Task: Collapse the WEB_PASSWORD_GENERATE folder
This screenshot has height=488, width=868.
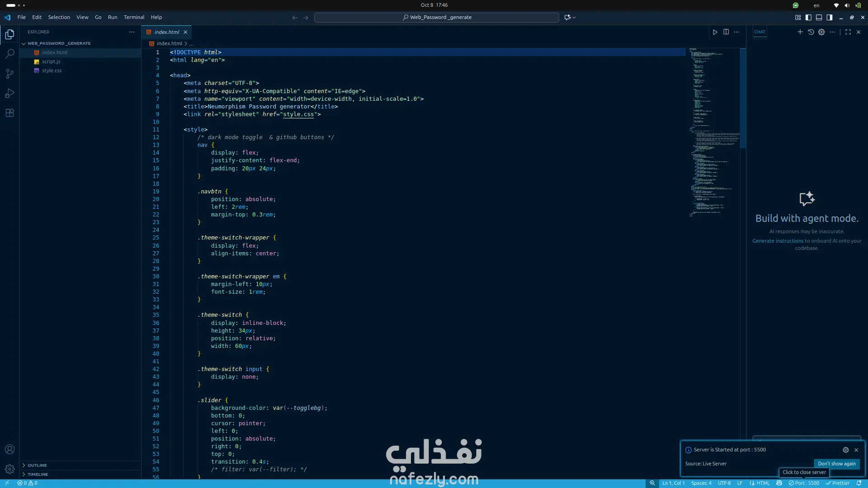Action: coord(59,43)
